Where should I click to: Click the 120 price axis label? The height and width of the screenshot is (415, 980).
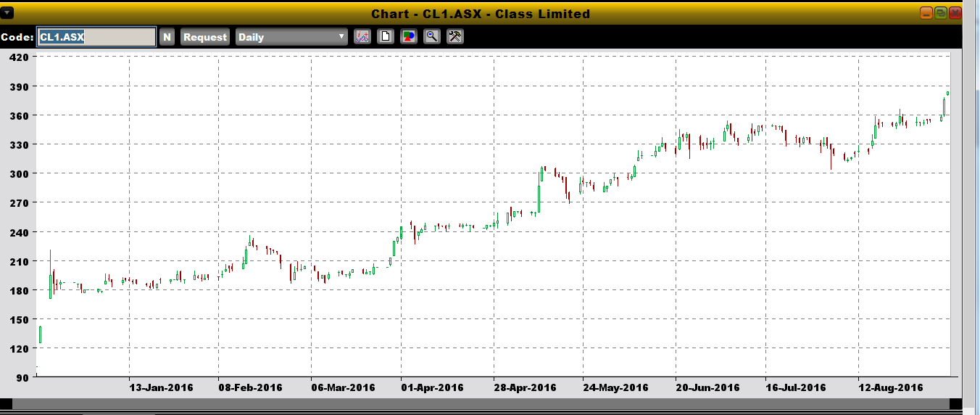[18, 348]
